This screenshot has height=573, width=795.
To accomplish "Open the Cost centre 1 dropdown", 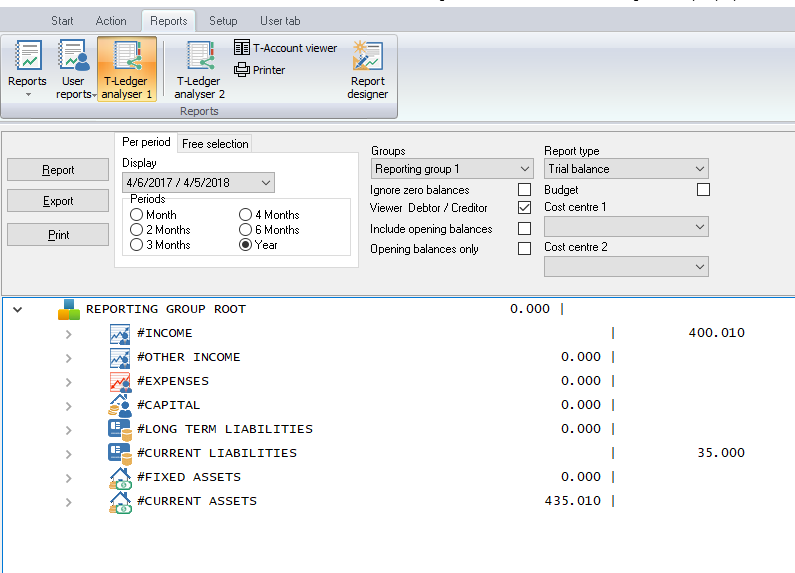I will (x=626, y=227).
